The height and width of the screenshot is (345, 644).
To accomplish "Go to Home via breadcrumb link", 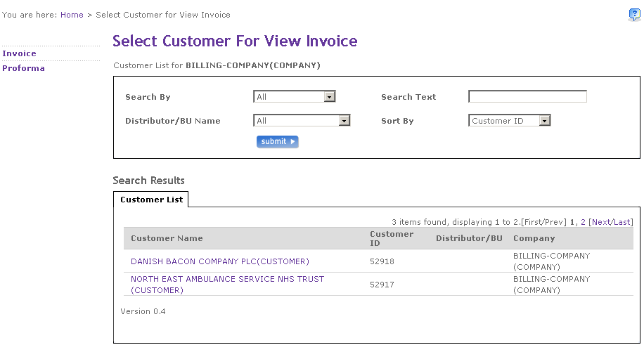I will [x=72, y=15].
